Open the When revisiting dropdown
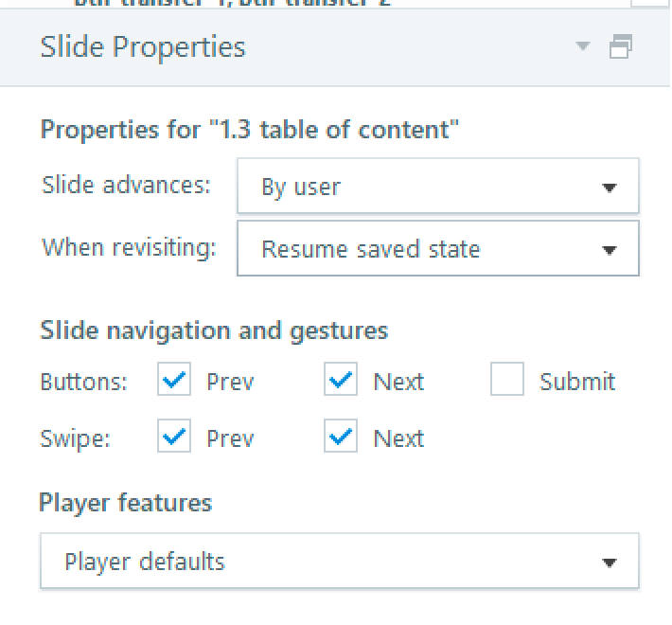The width and height of the screenshot is (672, 625). [437, 249]
